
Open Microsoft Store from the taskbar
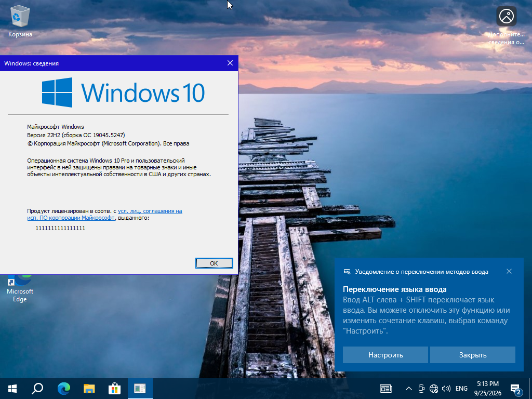point(115,389)
